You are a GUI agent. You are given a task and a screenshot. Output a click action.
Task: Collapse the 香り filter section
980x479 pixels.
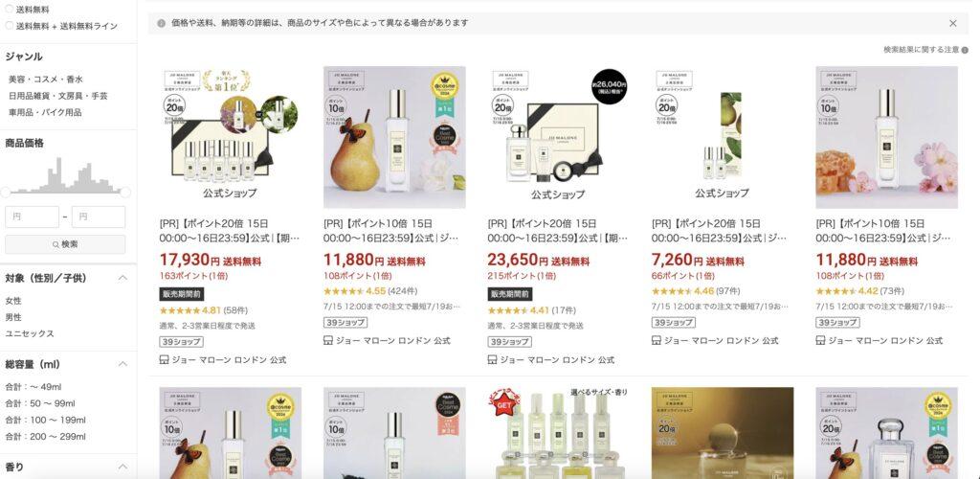[x=123, y=467]
